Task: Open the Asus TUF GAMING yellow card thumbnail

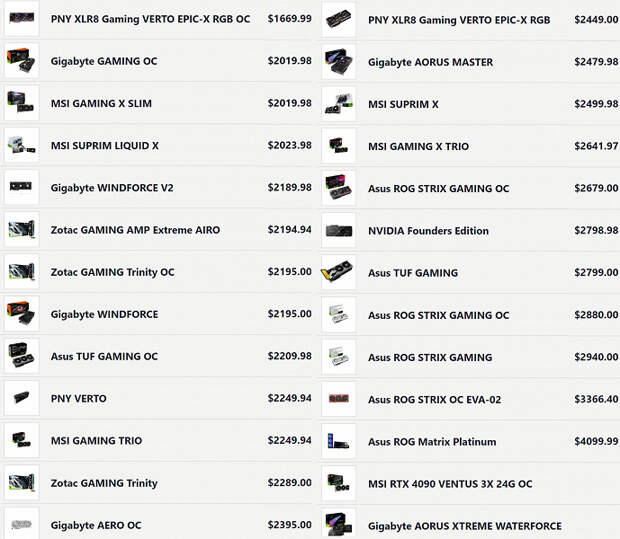Action: 338,272
